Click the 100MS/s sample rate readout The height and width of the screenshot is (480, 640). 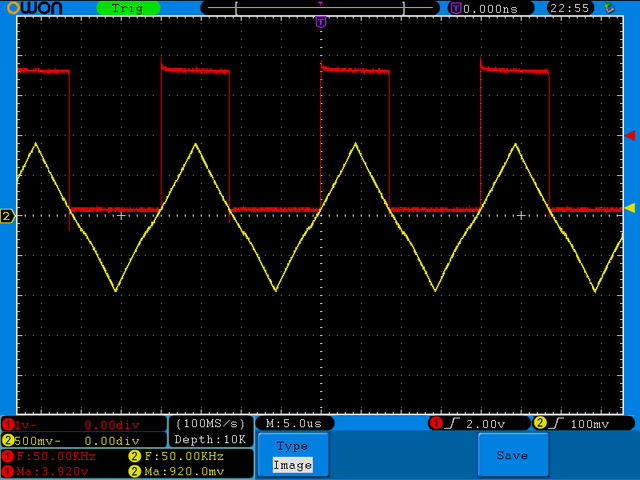click(210, 423)
